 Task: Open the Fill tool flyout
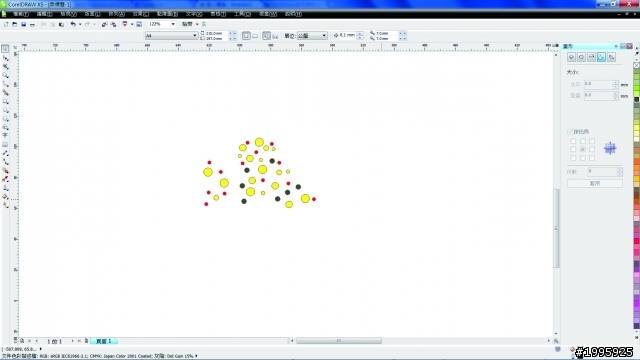pos(5,197)
